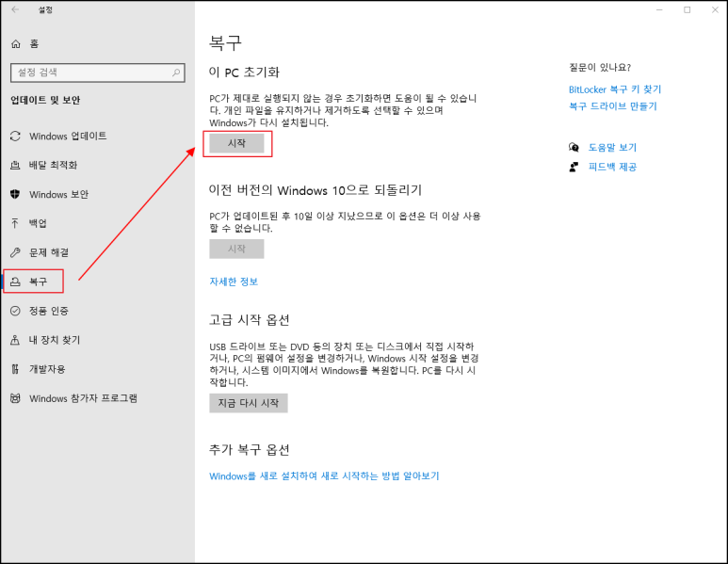Click the search magnifier icon

[x=176, y=73]
